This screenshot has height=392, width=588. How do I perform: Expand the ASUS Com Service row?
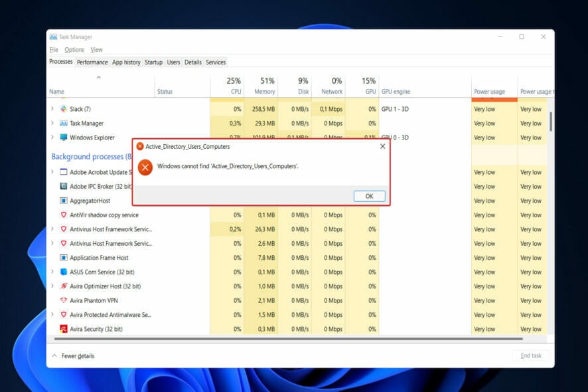tap(52, 272)
